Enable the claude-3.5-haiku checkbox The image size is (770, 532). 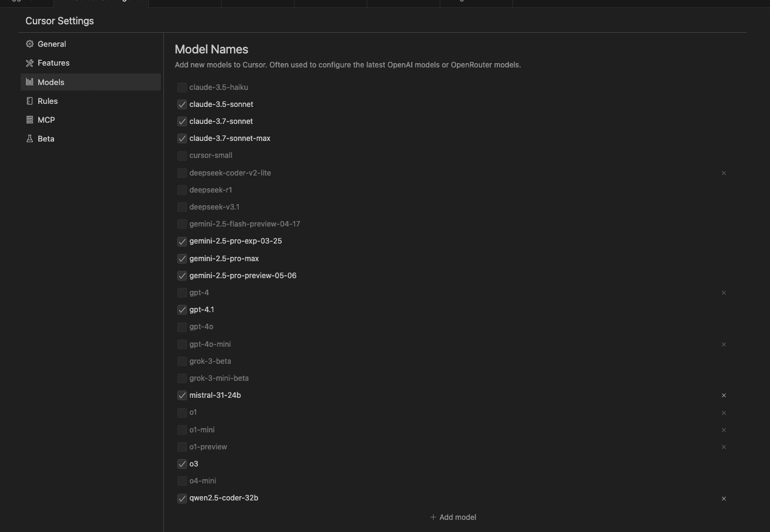182,87
